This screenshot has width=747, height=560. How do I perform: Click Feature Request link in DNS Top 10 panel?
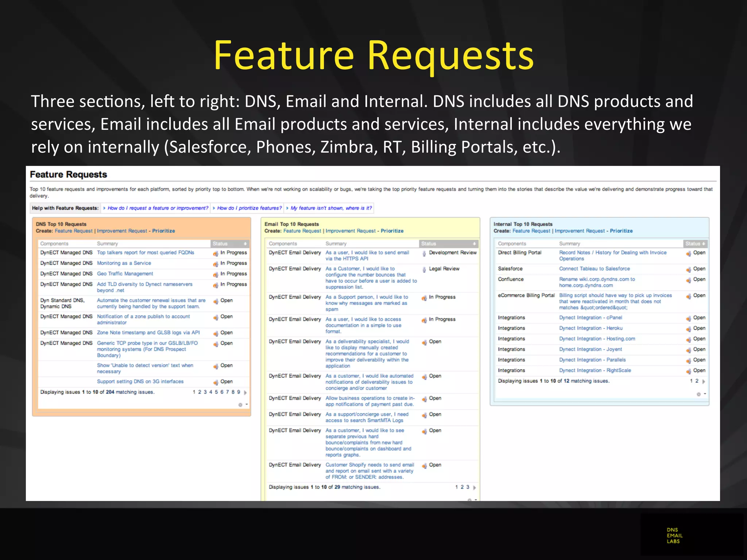point(74,231)
